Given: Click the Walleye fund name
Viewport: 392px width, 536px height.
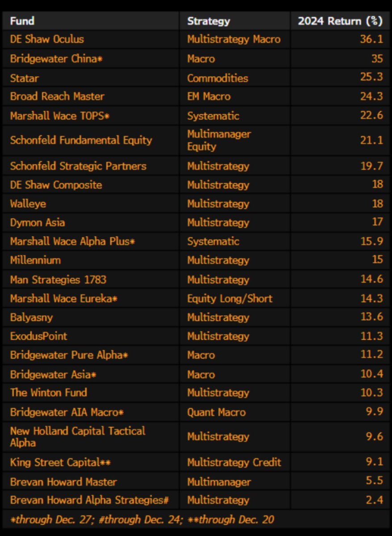Looking at the screenshot, I should [28, 204].
